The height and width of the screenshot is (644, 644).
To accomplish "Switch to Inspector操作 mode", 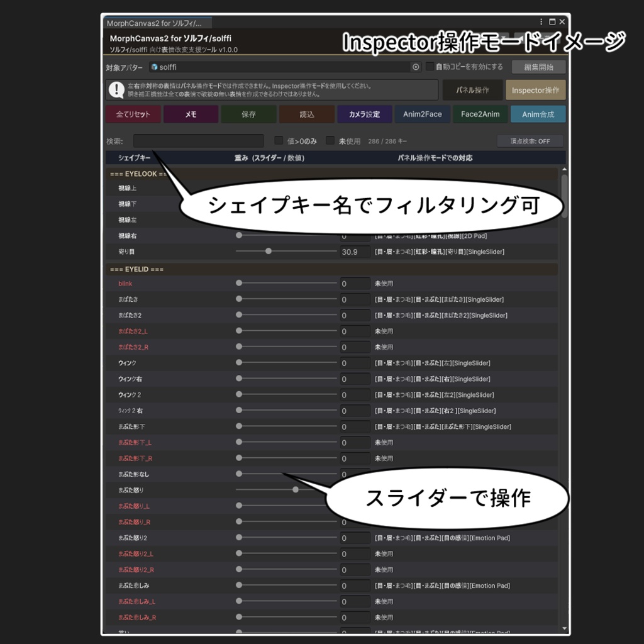I will tap(535, 90).
